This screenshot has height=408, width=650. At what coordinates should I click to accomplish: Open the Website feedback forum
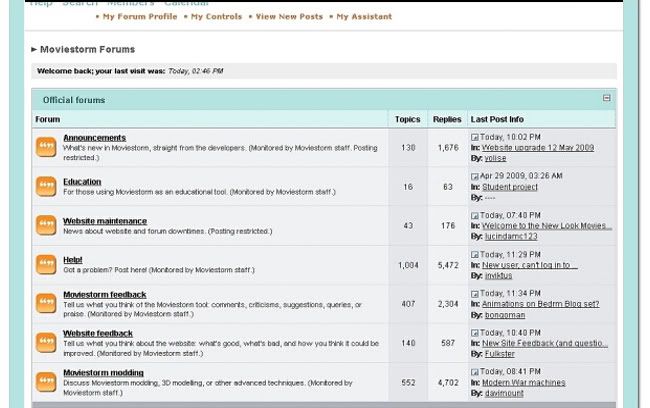[98, 333]
